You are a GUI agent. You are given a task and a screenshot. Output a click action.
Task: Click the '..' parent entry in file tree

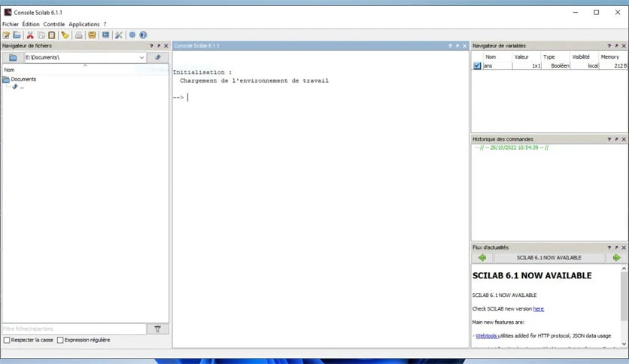(19, 87)
